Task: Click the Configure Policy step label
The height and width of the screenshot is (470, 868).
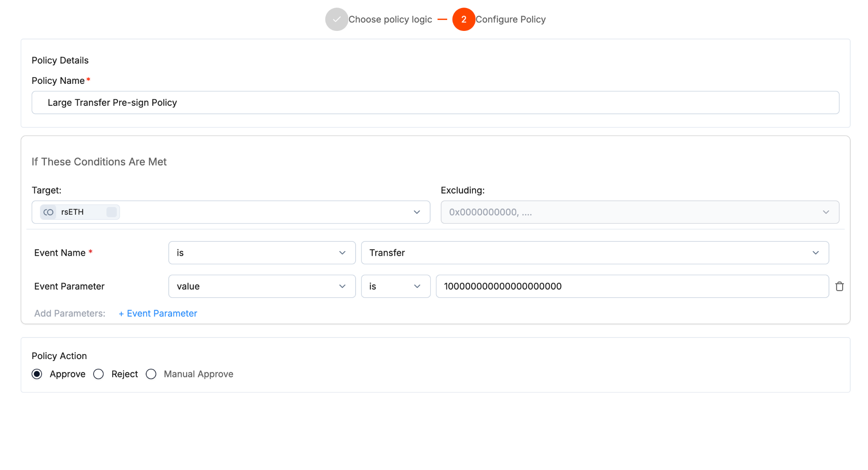Action: pos(510,19)
